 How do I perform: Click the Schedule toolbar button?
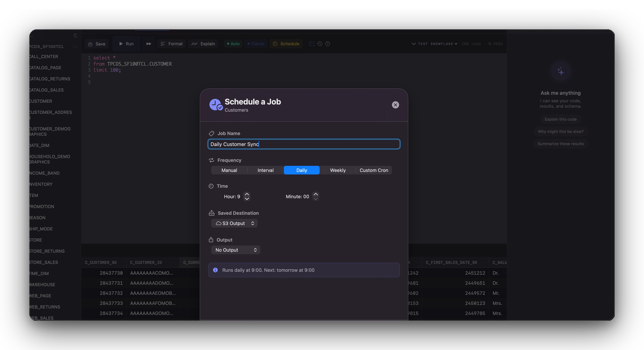286,44
